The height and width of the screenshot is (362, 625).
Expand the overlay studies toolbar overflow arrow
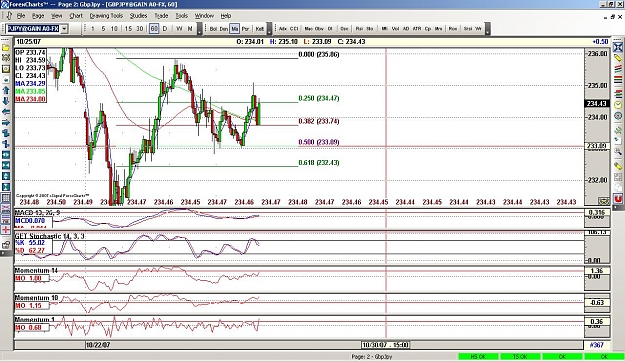coord(269,29)
